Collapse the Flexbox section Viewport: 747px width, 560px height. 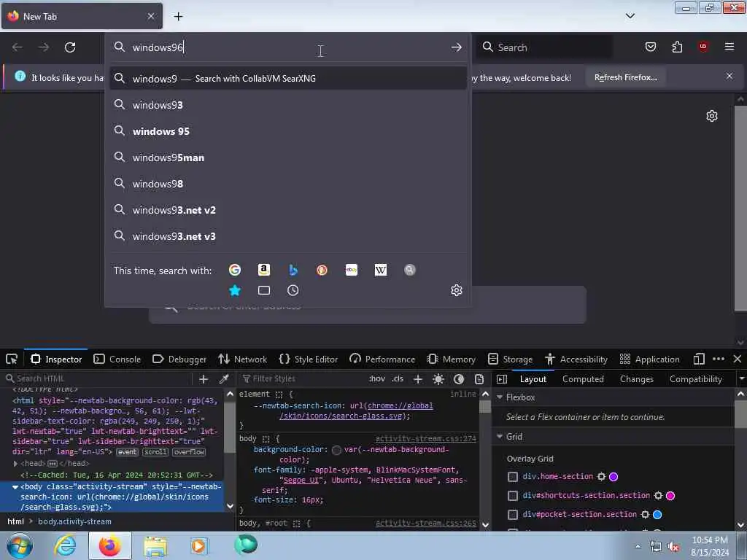(500, 397)
